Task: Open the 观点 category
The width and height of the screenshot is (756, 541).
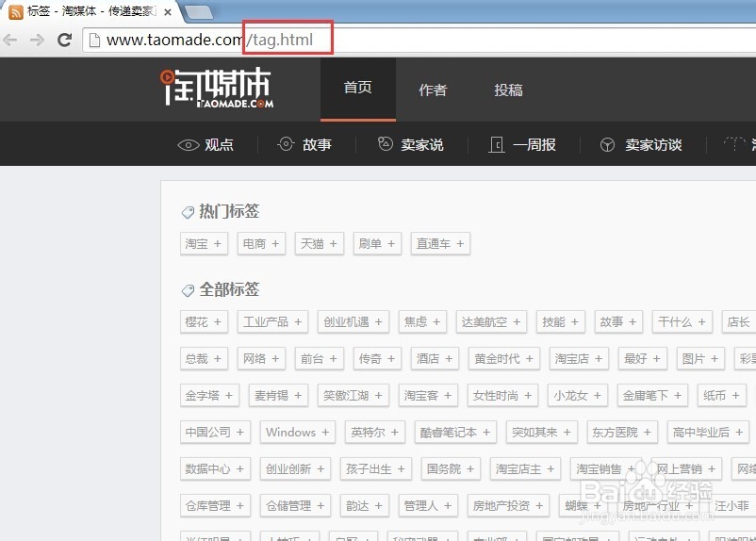Action: [x=219, y=144]
